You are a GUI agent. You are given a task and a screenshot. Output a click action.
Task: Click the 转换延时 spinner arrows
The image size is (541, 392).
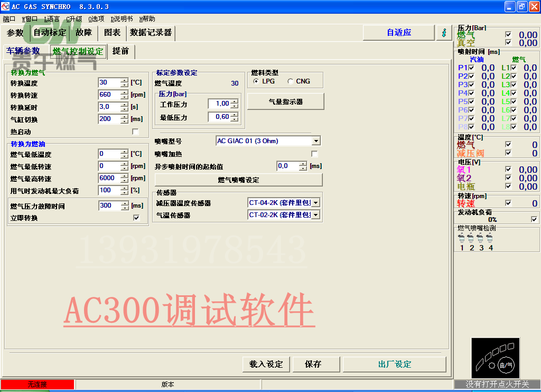pos(124,107)
